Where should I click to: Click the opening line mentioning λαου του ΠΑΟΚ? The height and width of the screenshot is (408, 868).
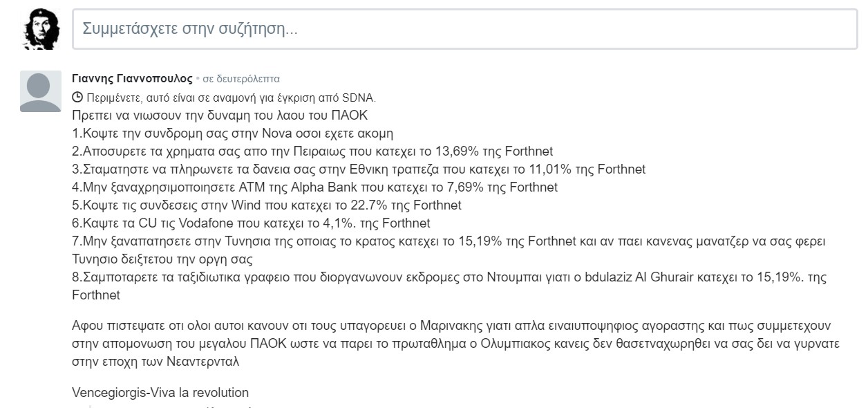point(220,115)
